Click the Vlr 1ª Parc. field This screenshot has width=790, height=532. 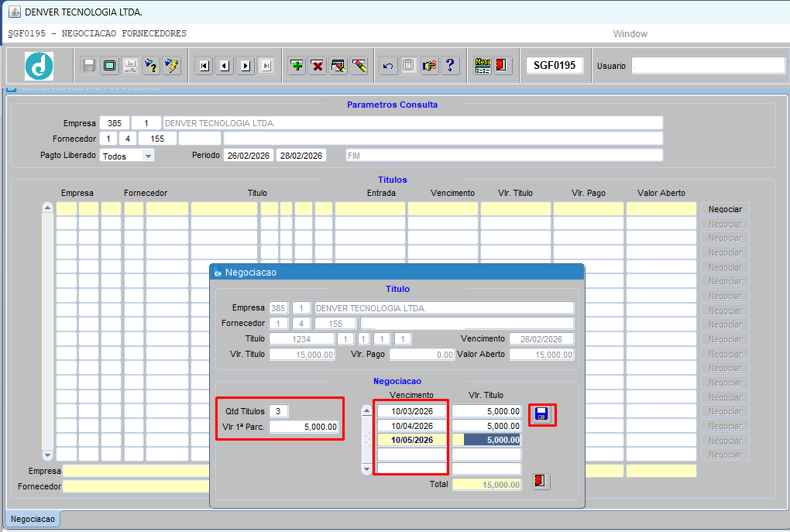click(304, 427)
